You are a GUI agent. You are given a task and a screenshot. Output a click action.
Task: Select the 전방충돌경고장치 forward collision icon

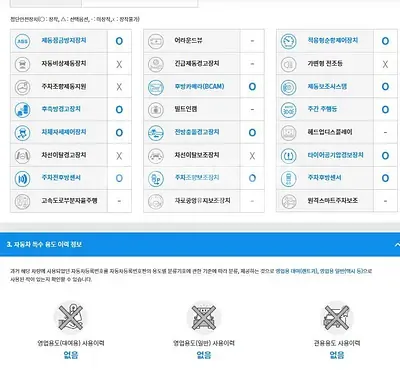tap(156, 133)
